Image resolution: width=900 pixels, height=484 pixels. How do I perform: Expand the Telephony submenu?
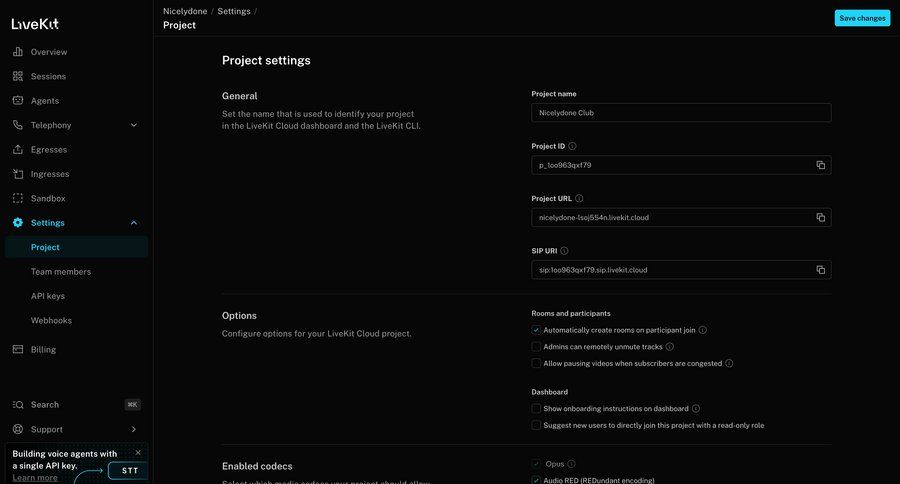[134, 125]
